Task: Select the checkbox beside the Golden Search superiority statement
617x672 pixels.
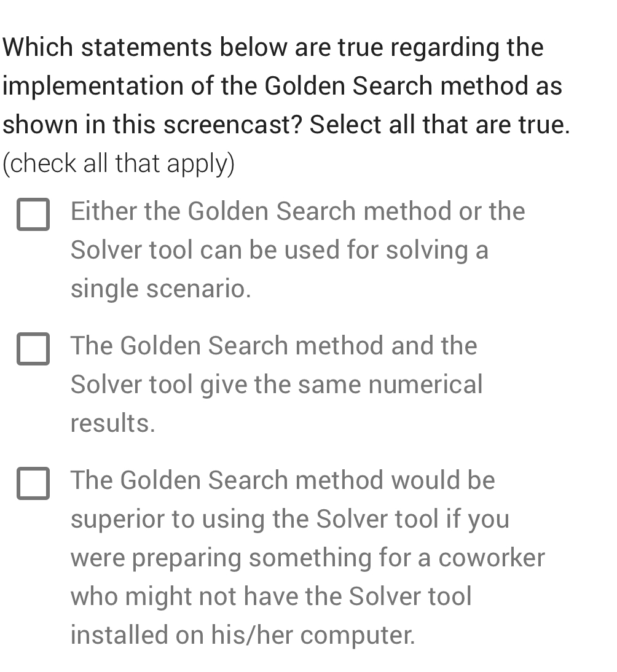Action: (34, 484)
